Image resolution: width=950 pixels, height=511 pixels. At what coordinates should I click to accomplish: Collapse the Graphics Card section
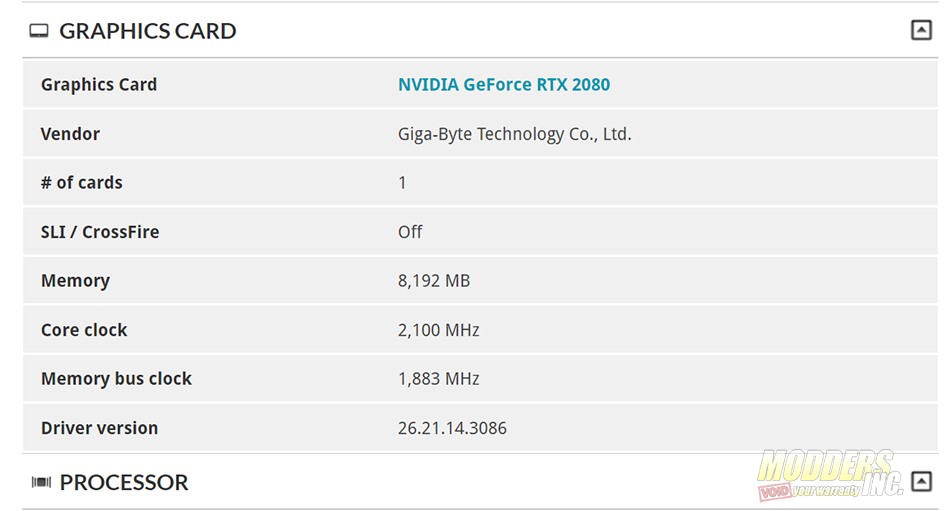point(921,30)
